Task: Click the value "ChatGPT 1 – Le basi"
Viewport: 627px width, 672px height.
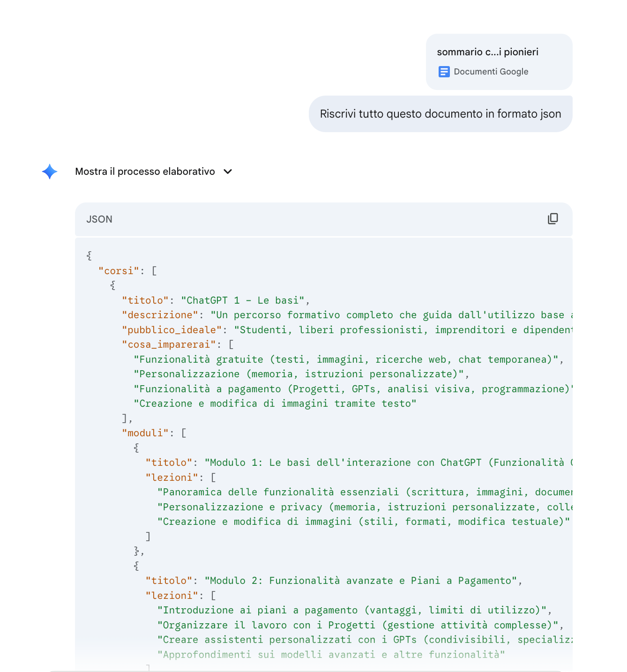Action: pos(243,300)
